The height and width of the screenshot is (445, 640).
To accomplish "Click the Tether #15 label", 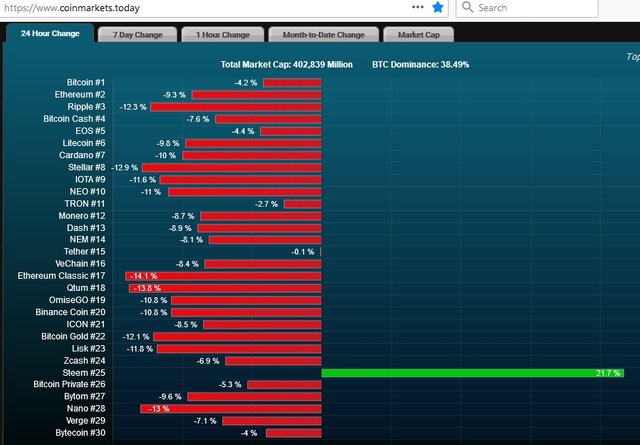I will [x=84, y=252].
